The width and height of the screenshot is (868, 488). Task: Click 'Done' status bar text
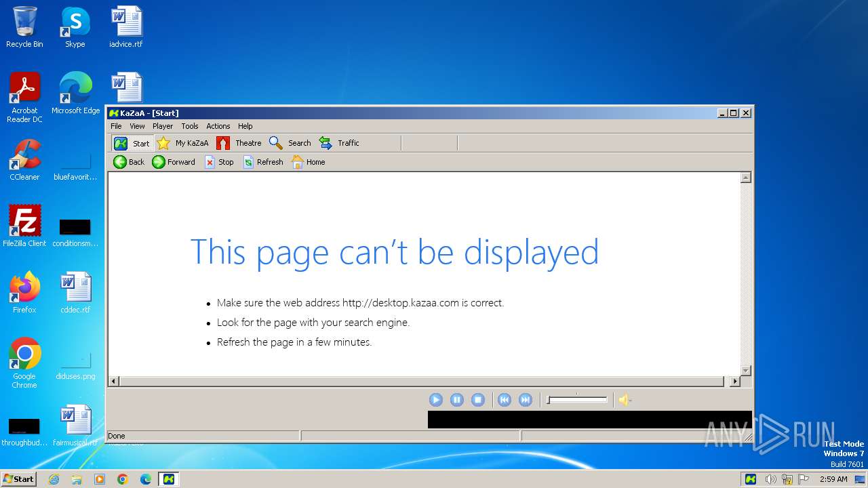click(x=117, y=436)
